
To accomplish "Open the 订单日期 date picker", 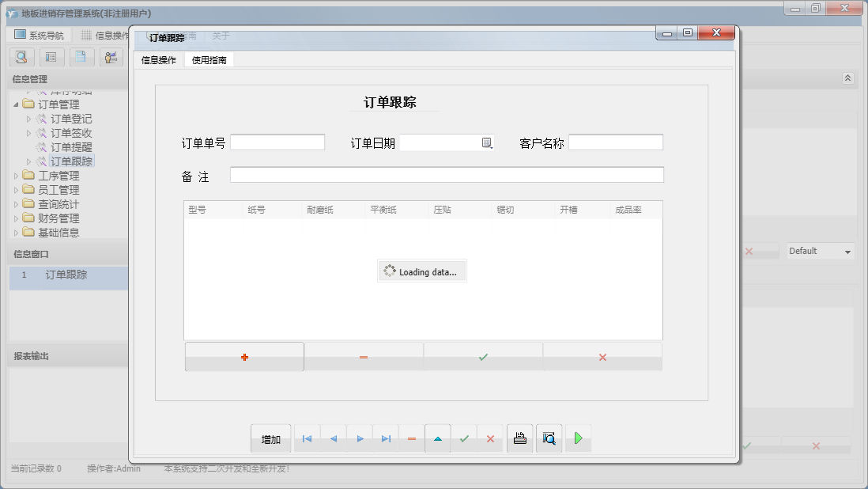I will coord(485,143).
